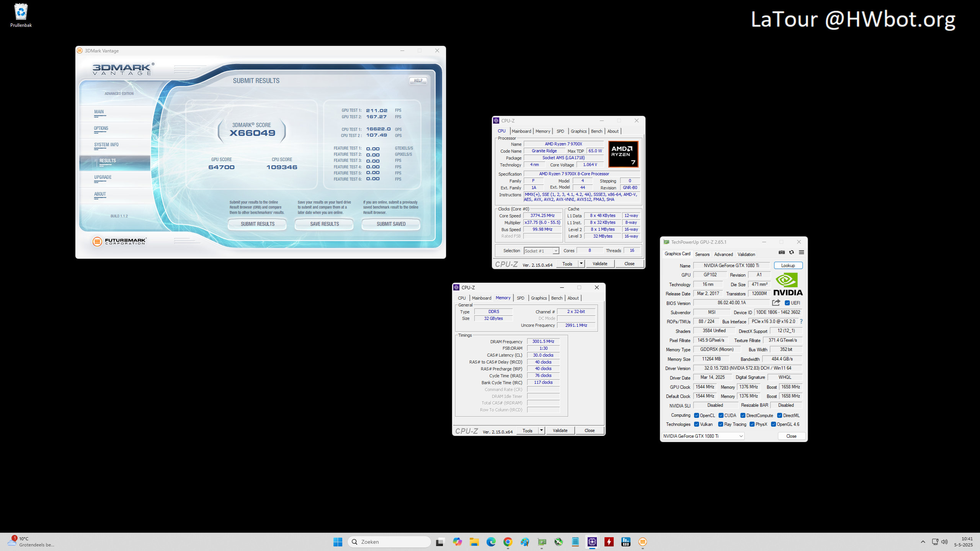980x551 pixels.
Task: Open Paint palette taskbar icon
Action: 525,542
